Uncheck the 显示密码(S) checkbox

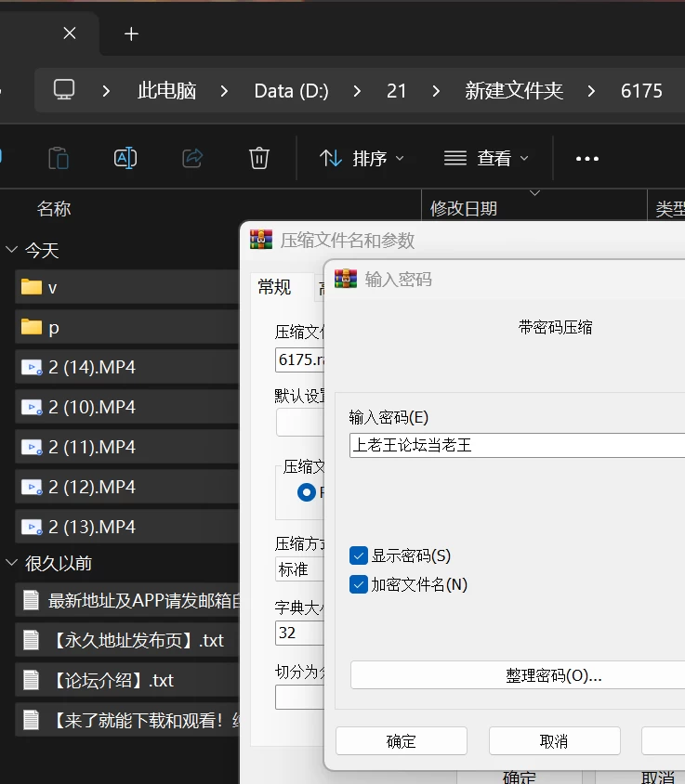tap(358, 555)
